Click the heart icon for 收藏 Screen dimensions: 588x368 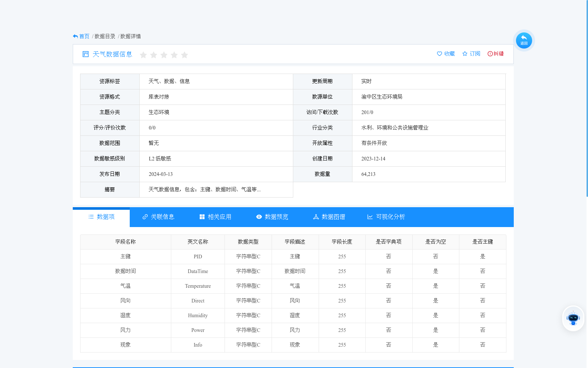click(439, 54)
